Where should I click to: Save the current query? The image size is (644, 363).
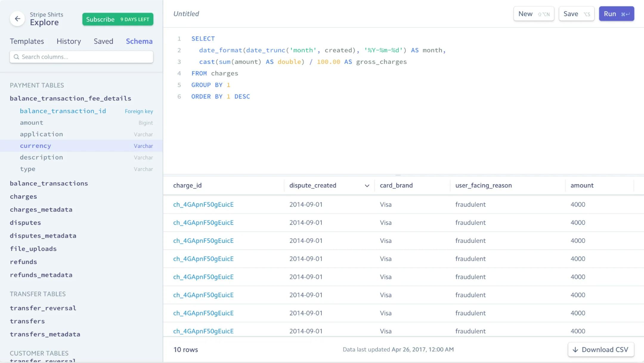[x=576, y=14]
